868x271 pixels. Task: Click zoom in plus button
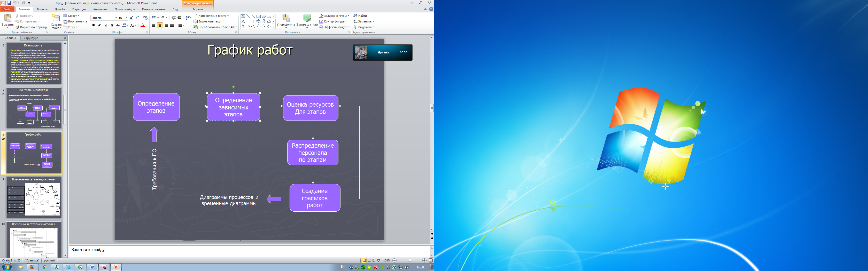[x=424, y=261]
